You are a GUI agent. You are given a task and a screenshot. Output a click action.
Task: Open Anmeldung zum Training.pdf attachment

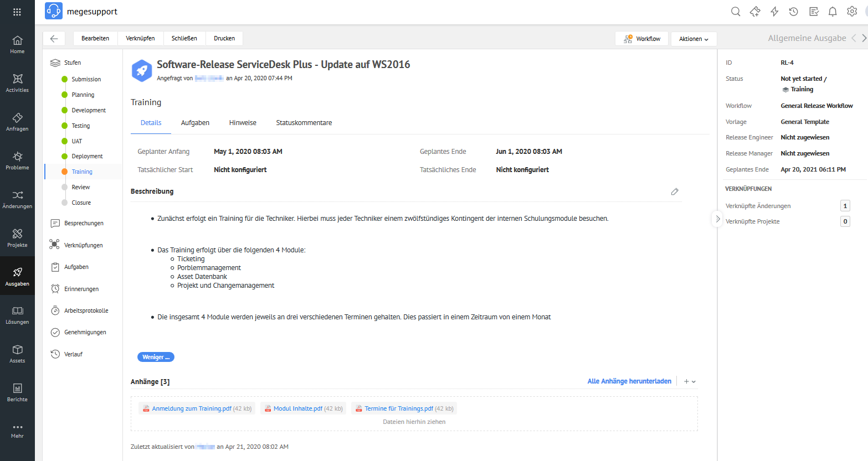click(197, 408)
